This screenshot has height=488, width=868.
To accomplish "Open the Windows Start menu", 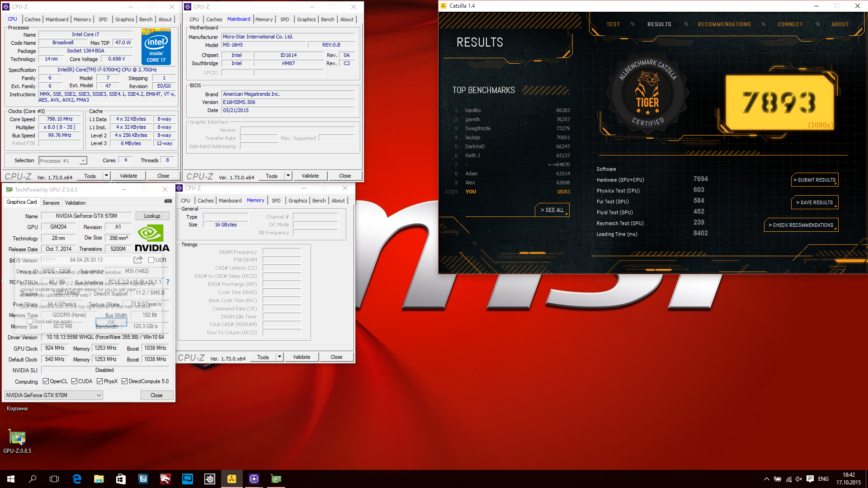I will (11, 479).
